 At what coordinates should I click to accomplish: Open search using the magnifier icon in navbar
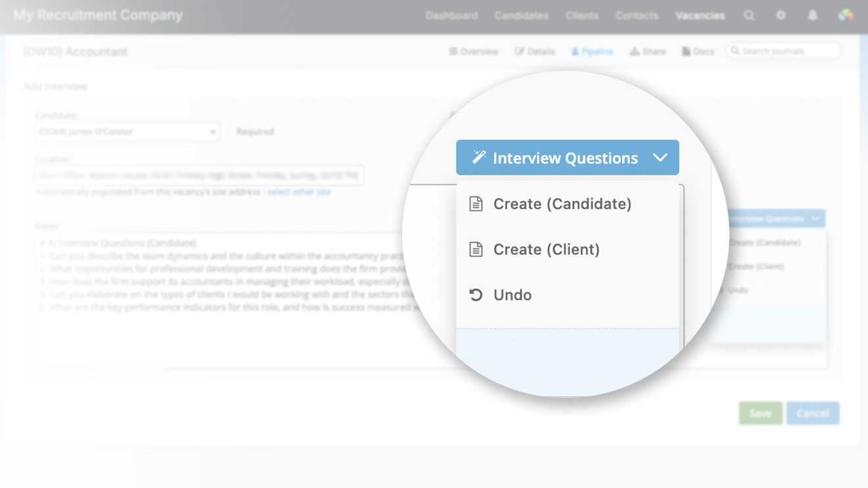click(x=749, y=14)
